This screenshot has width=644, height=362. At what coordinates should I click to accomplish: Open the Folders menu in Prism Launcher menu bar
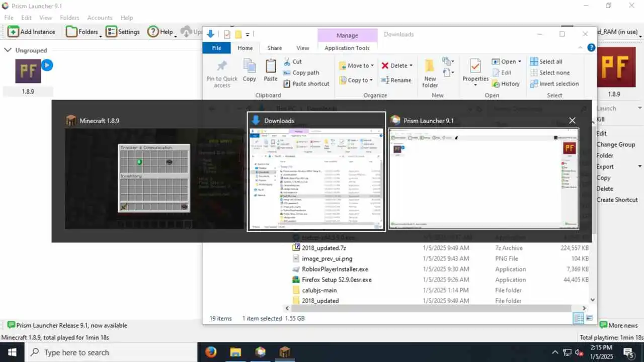[x=69, y=18]
